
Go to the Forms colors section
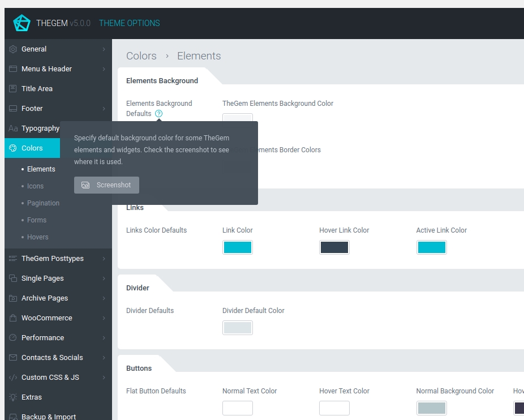click(x=37, y=220)
